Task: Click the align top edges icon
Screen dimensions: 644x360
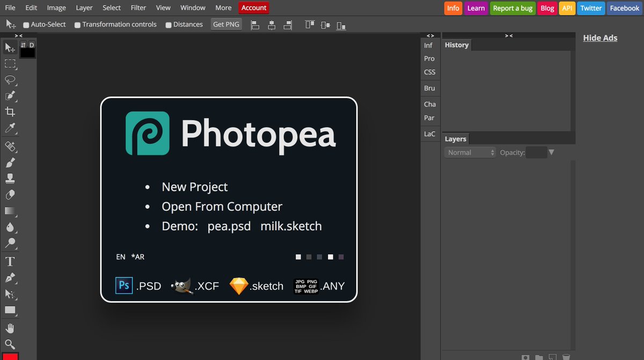Action: [x=310, y=24]
